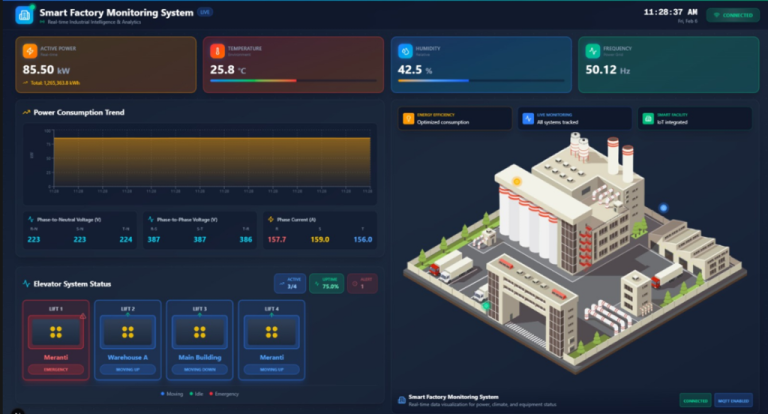
Task: Open the Active 3/4 elevator stat chip
Action: pyautogui.click(x=290, y=283)
